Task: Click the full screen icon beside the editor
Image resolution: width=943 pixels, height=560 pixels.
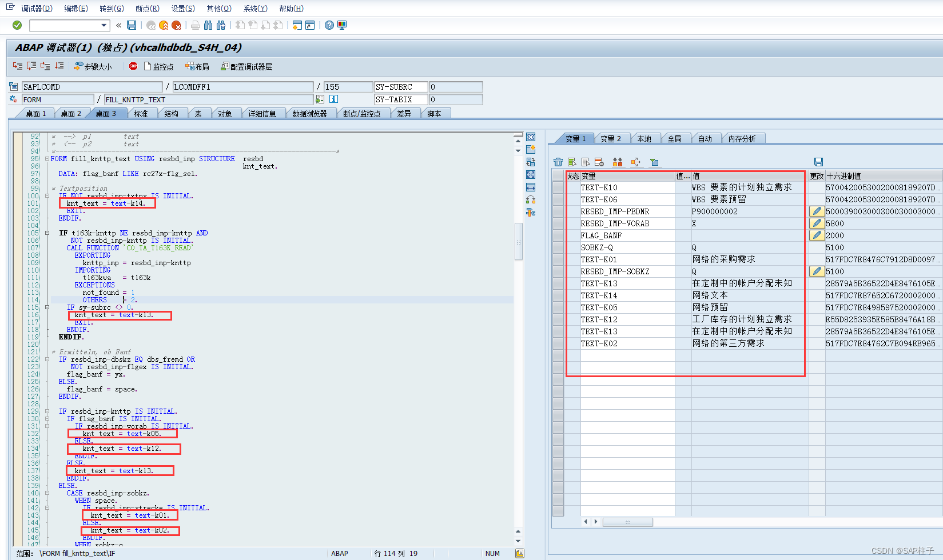Action: (531, 175)
